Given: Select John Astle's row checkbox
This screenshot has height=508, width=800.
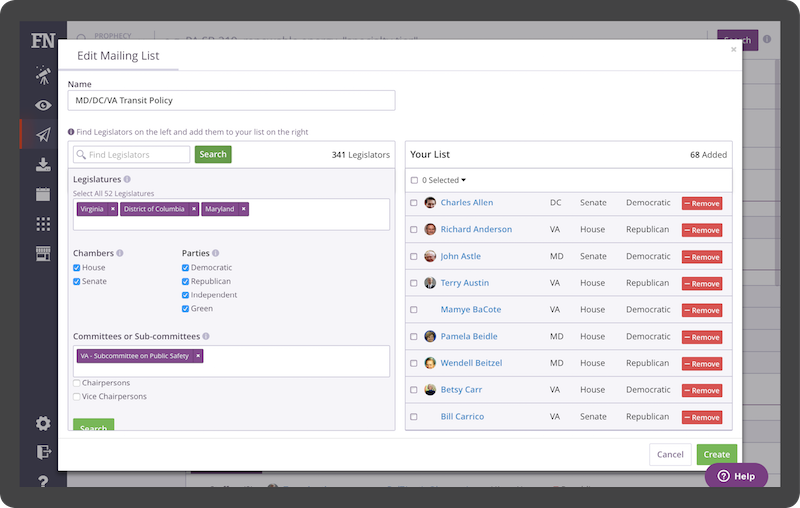Looking at the screenshot, I should (x=414, y=257).
